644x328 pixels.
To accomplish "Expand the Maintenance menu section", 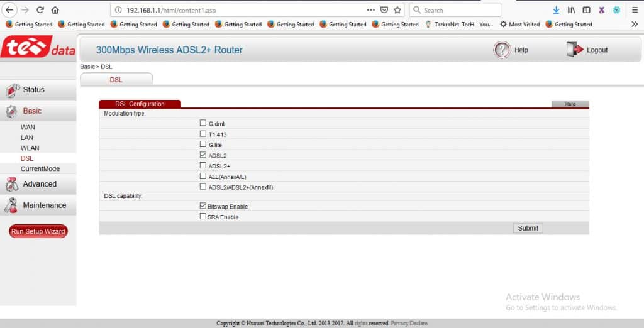I will pyautogui.click(x=38, y=205).
